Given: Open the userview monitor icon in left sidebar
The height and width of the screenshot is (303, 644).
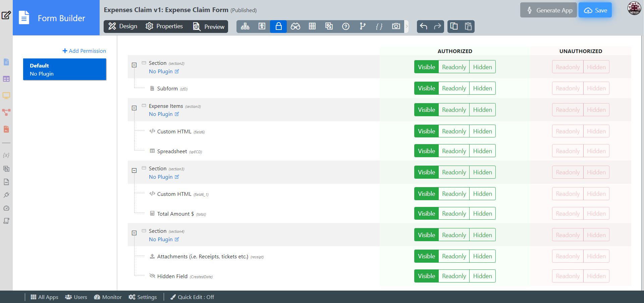Looking at the screenshot, I should (6, 96).
